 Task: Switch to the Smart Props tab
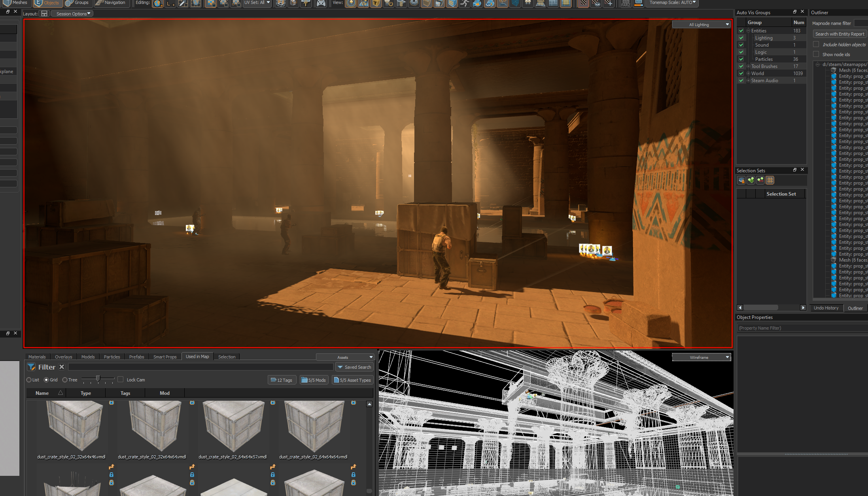coord(165,357)
